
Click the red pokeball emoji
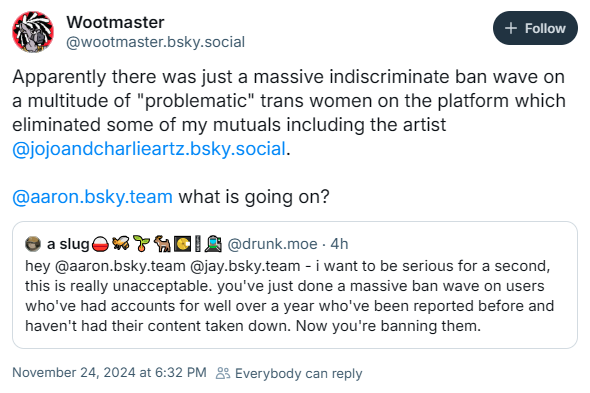pyautogui.click(x=100, y=244)
